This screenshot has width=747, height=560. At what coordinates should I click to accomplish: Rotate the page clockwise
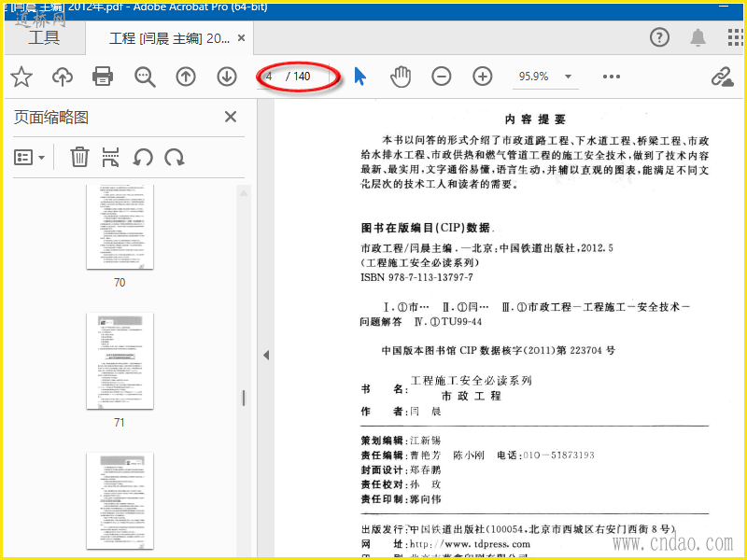point(175,157)
